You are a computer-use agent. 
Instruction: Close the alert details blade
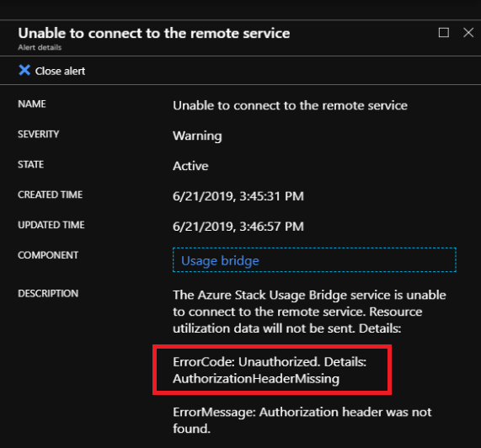click(x=468, y=33)
